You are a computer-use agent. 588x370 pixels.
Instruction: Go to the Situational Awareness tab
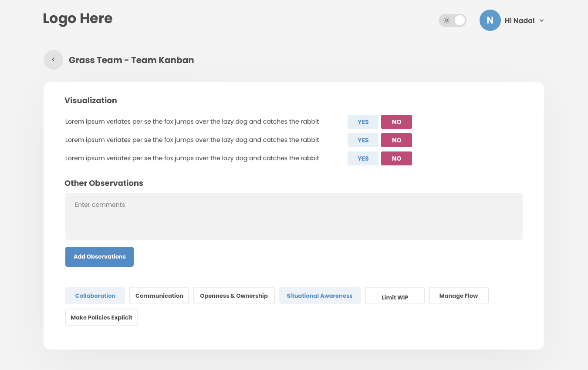click(x=320, y=296)
